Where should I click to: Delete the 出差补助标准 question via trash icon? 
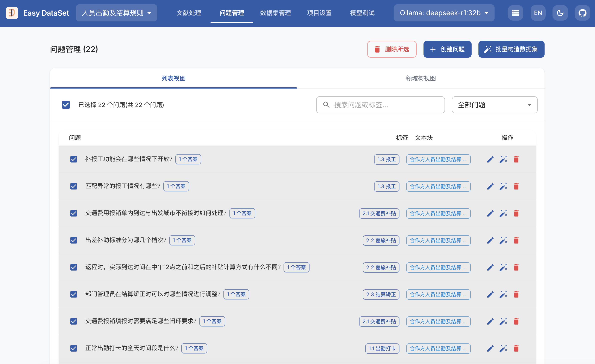pyautogui.click(x=516, y=240)
